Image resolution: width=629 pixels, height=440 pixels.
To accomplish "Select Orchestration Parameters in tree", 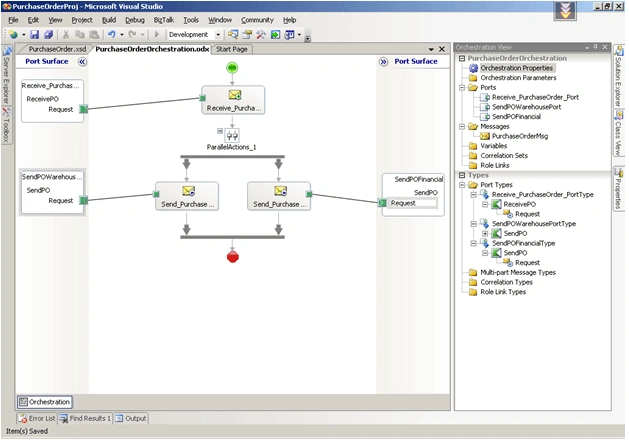I will click(x=518, y=78).
